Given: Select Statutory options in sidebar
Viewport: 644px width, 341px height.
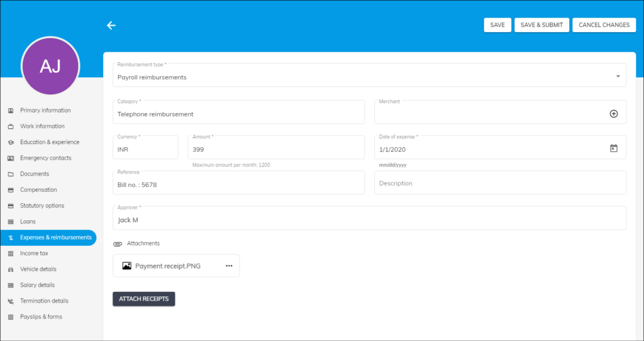Looking at the screenshot, I should 42,206.
